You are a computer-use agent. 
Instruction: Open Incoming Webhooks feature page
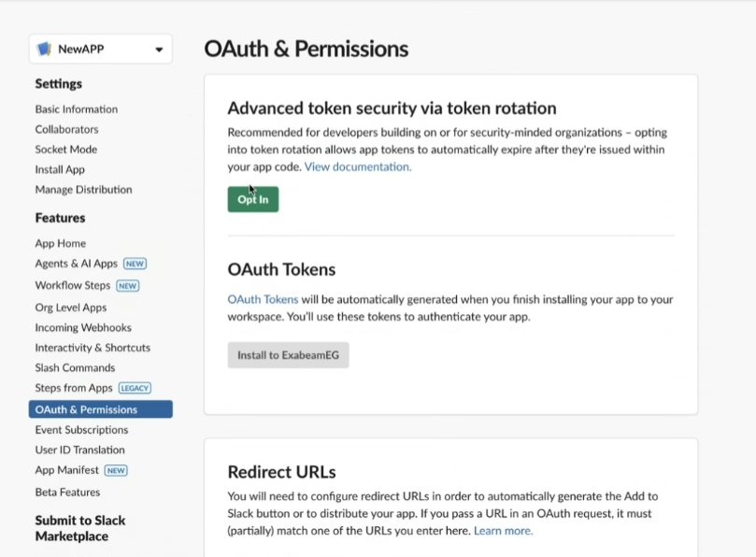(83, 328)
